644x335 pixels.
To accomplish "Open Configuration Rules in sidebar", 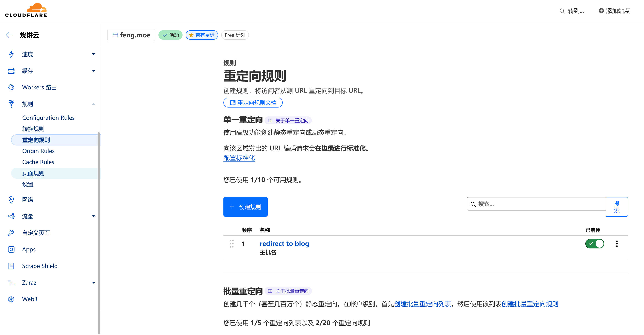I will coord(48,118).
